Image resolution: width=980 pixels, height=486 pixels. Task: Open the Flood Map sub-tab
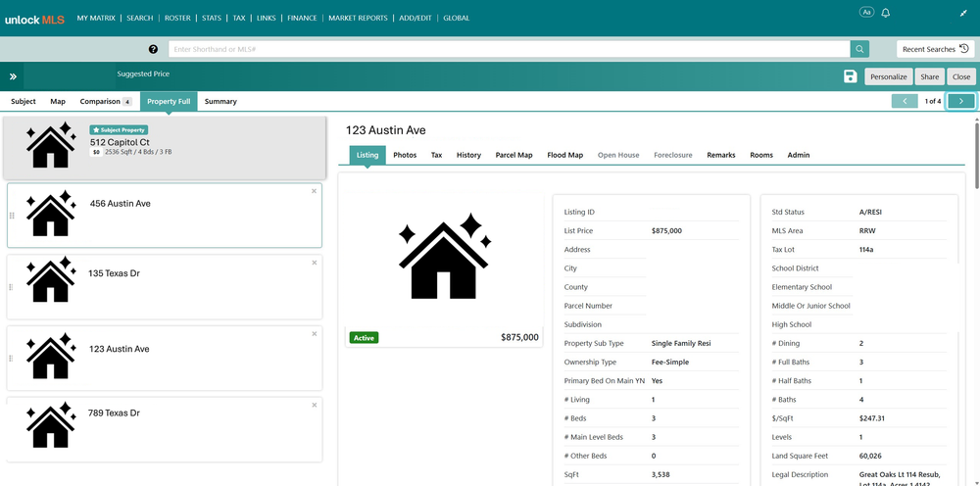[x=565, y=155]
